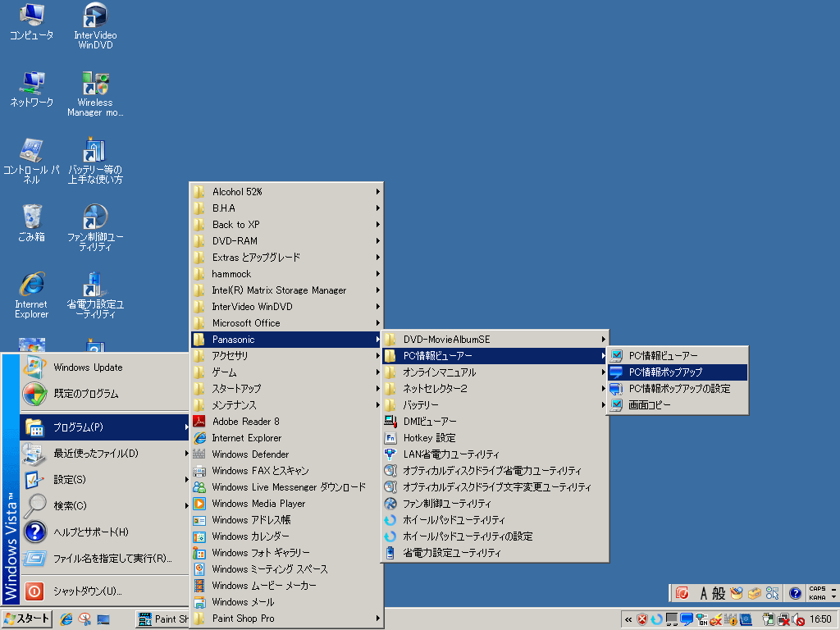Click the IME help question-mark icon
Image resolution: width=840 pixels, height=630 pixels.
pos(795,593)
